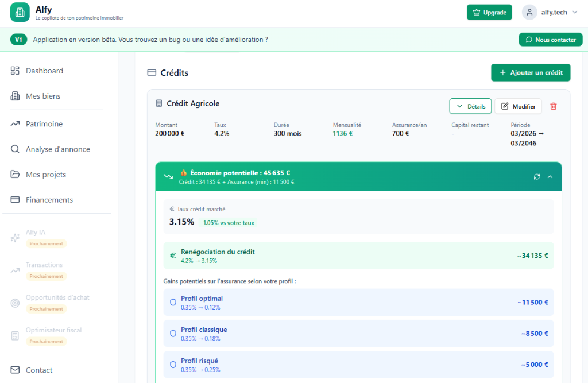Click the V1 version badge

19,40
